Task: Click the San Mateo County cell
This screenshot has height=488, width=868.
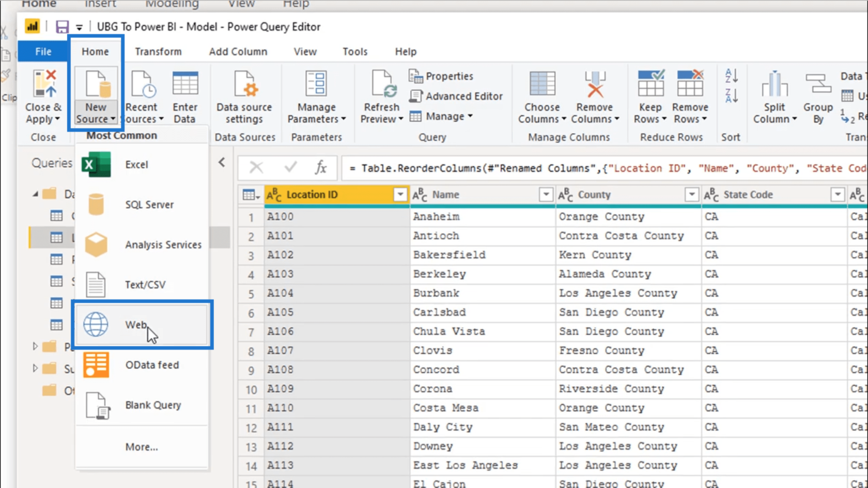Action: click(628, 428)
